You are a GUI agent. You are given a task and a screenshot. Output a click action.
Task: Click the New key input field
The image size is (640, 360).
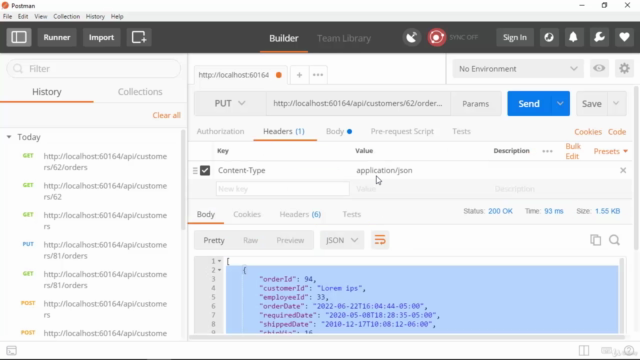pyautogui.click(x=282, y=189)
